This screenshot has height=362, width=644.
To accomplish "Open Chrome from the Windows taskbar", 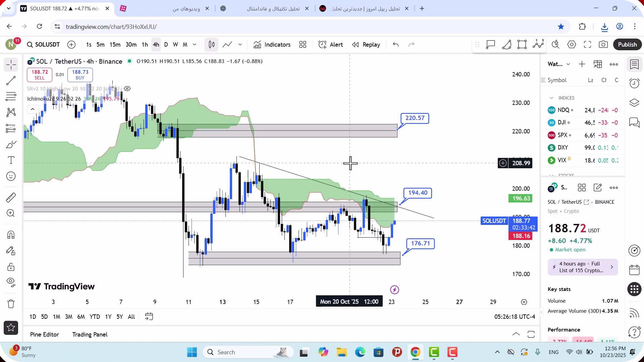I will 415,352.
